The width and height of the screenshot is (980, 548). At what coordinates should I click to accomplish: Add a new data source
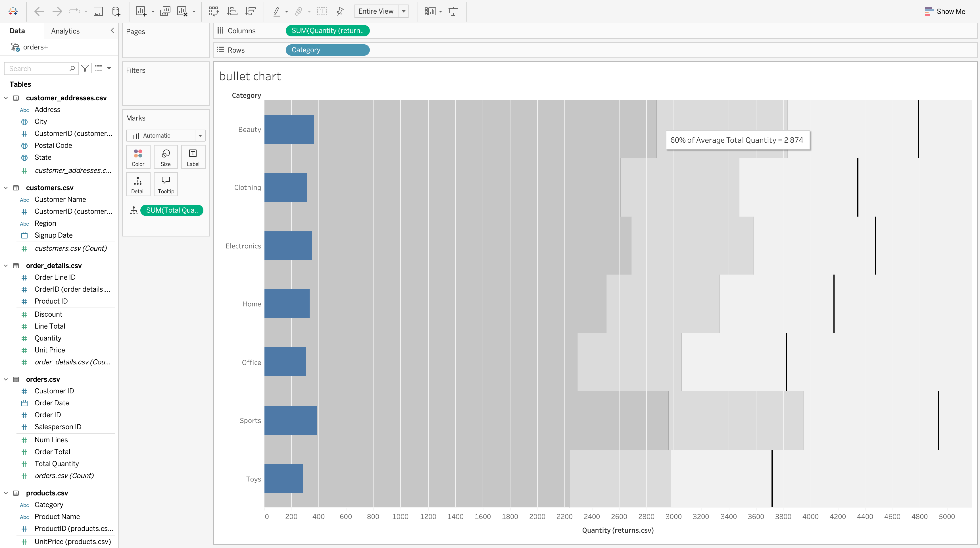[116, 11]
